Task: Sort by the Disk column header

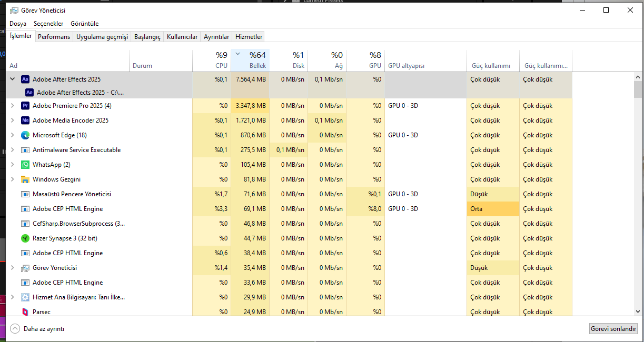Action: pyautogui.click(x=289, y=61)
